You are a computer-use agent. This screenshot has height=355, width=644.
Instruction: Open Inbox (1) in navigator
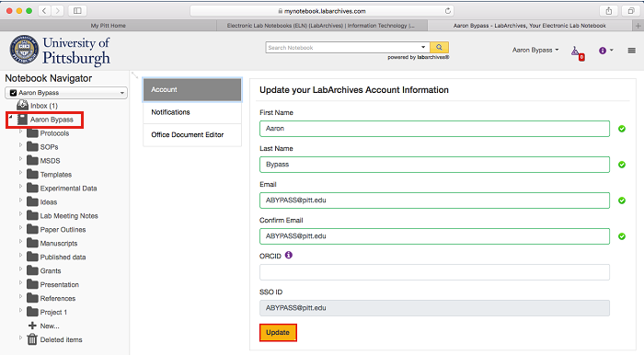44,106
